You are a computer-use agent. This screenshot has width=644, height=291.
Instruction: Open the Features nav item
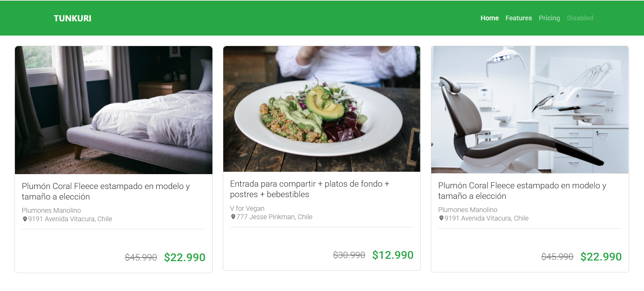tap(518, 18)
